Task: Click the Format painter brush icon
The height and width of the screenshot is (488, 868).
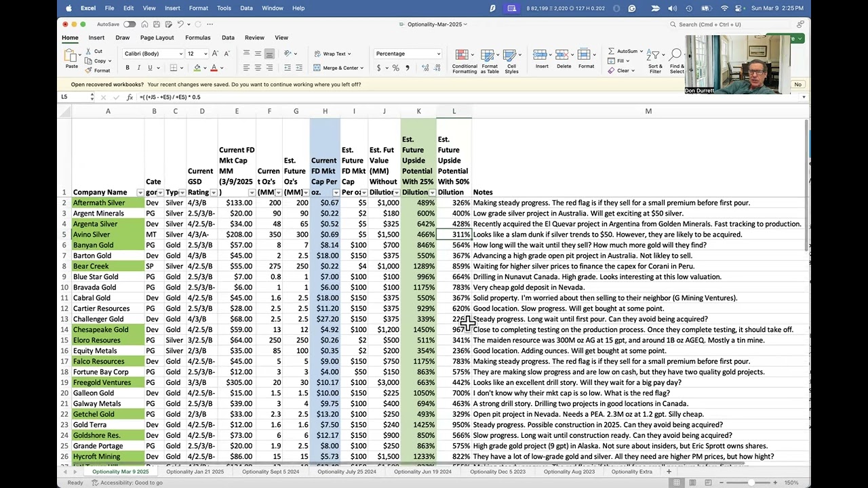Action: pos(89,70)
